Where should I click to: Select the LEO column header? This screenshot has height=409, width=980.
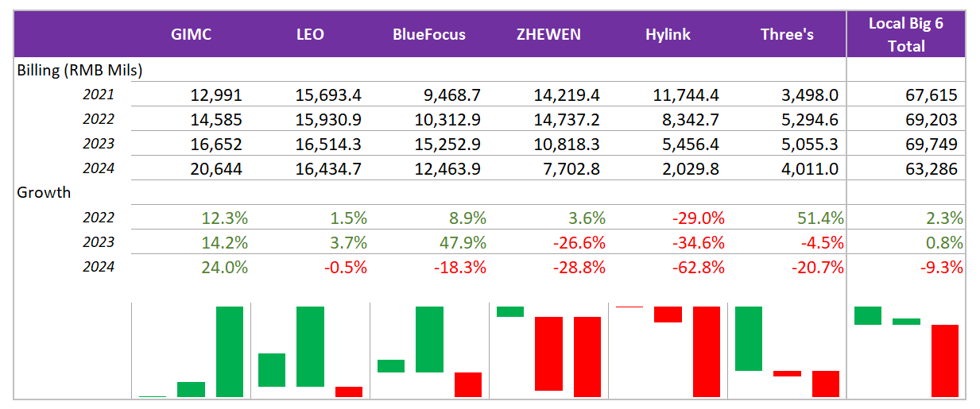point(309,34)
